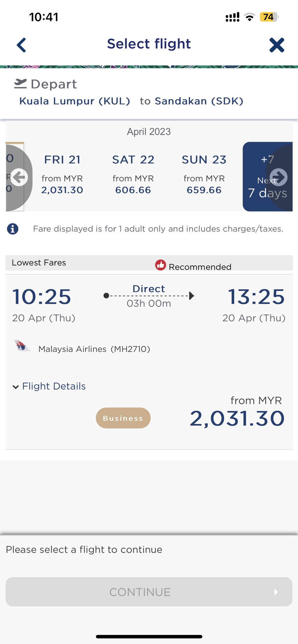The image size is (298, 644).
Task: Choose the 2,031.30 MYR fare
Action: (x=237, y=419)
